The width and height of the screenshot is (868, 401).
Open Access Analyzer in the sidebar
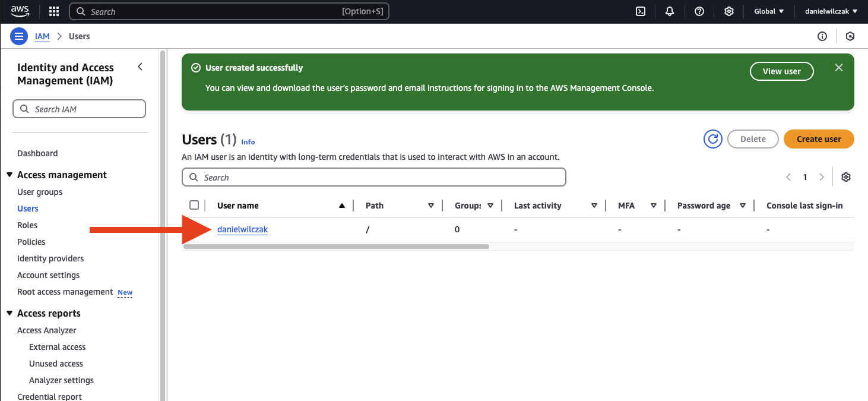click(47, 330)
